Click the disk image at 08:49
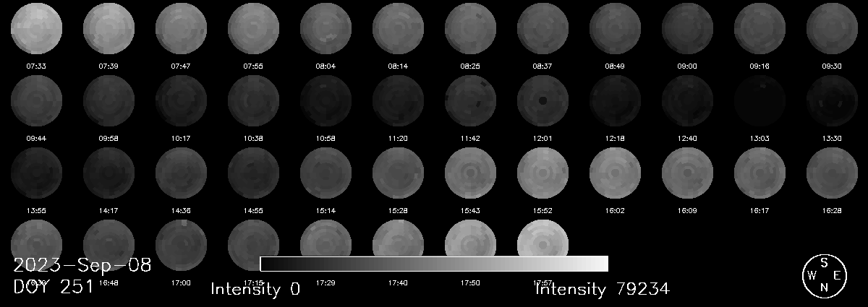Screen dimensions: 868x307 pos(615,29)
